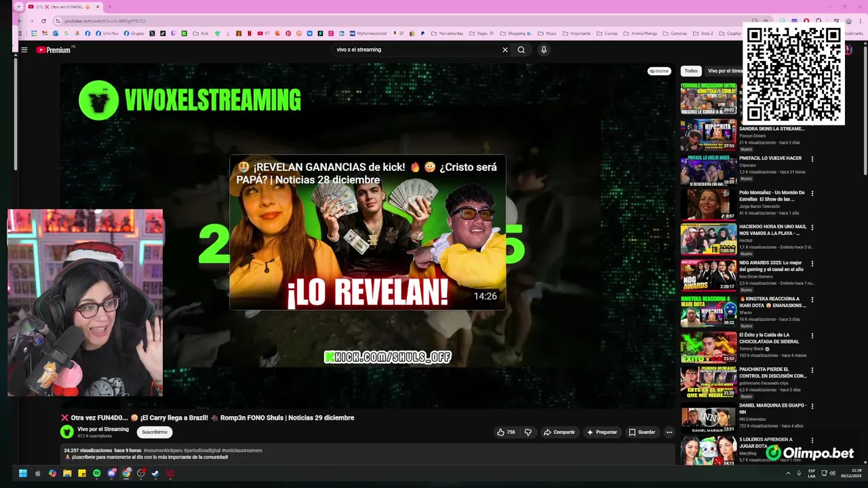Open video title PNKFACIL LO VUELVE HACER
The height and width of the screenshot is (488, 868).
click(770, 159)
